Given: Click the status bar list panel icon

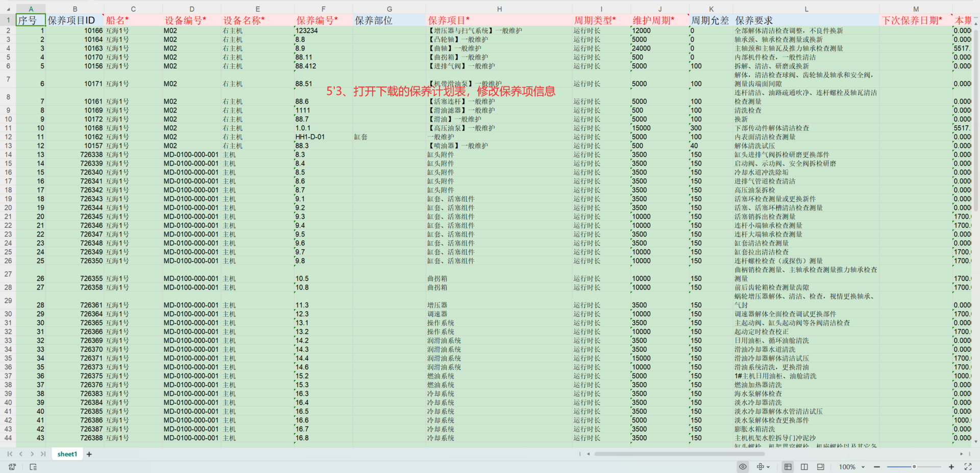Looking at the screenshot, I should coord(33,467).
